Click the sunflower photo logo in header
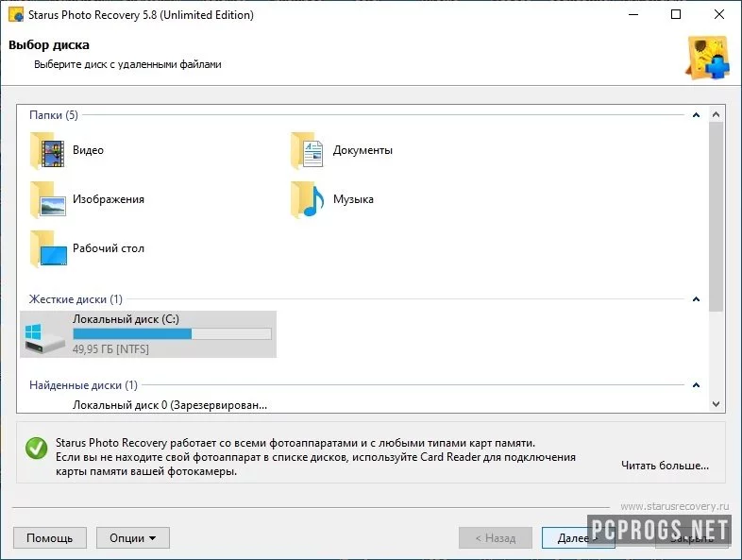The height and width of the screenshot is (560, 742). (x=707, y=58)
